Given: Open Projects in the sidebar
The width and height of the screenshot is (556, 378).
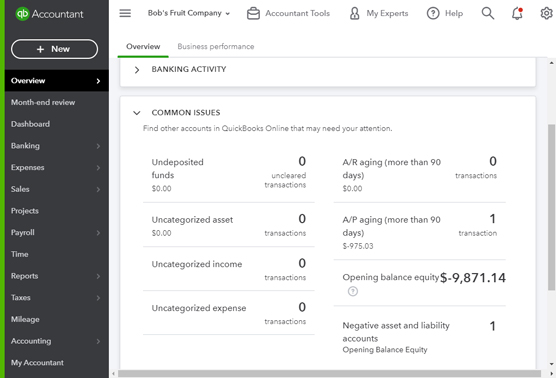Looking at the screenshot, I should [x=57, y=211].
